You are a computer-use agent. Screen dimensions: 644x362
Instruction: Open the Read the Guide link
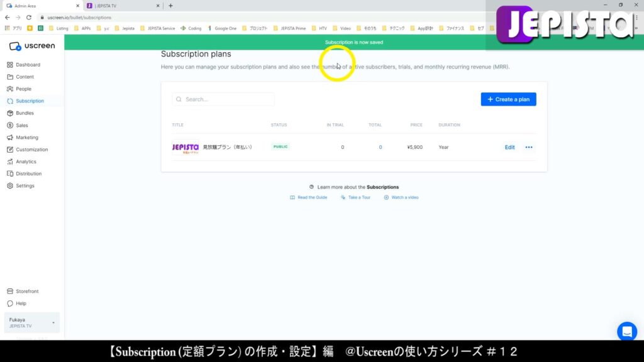pyautogui.click(x=308, y=197)
